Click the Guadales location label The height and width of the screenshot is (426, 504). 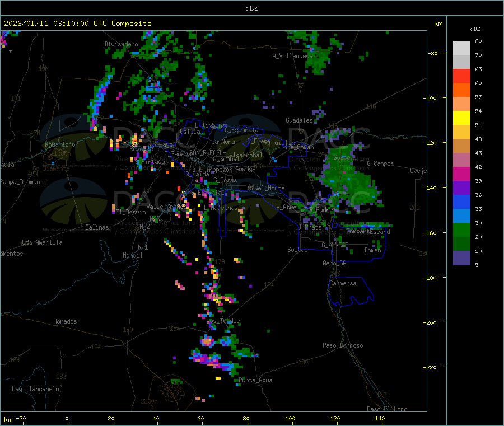[299, 120]
